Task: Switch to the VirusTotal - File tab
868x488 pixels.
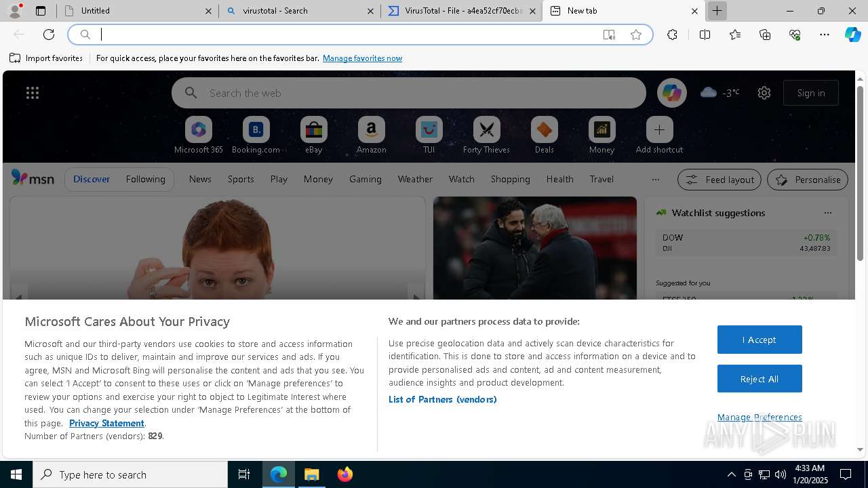Action: click(462, 11)
